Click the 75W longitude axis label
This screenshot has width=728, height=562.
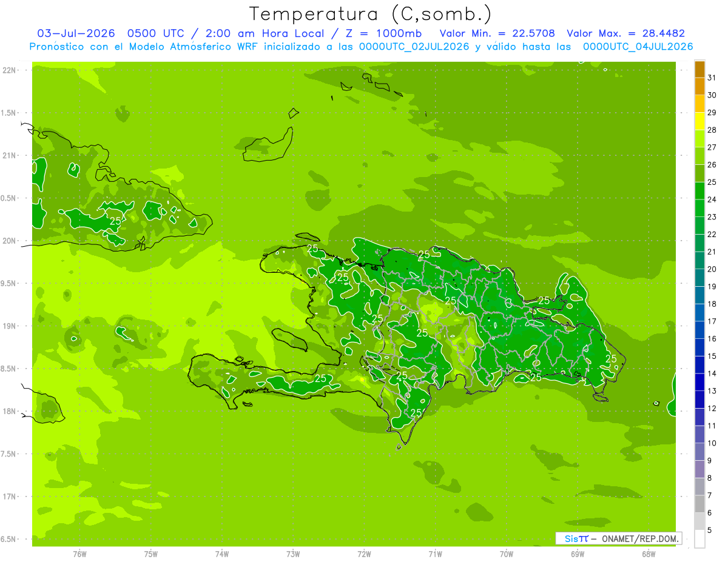[151, 554]
